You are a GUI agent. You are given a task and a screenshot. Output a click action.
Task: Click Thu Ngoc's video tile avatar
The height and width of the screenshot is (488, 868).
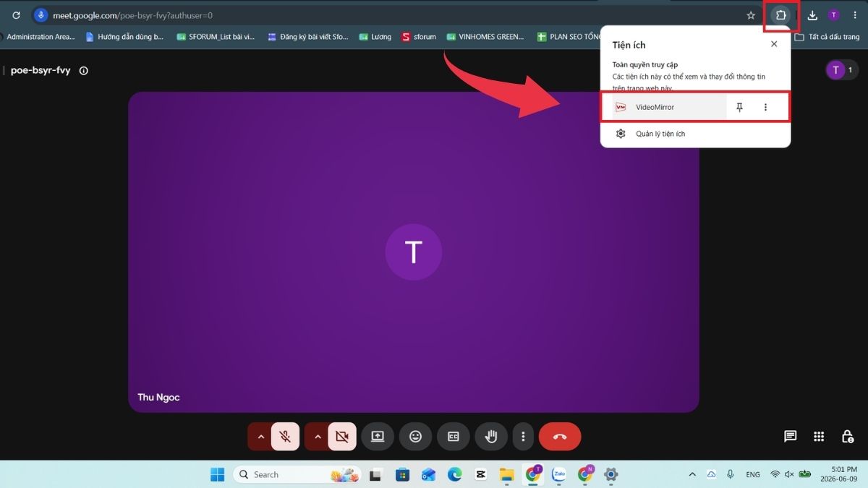coord(413,252)
